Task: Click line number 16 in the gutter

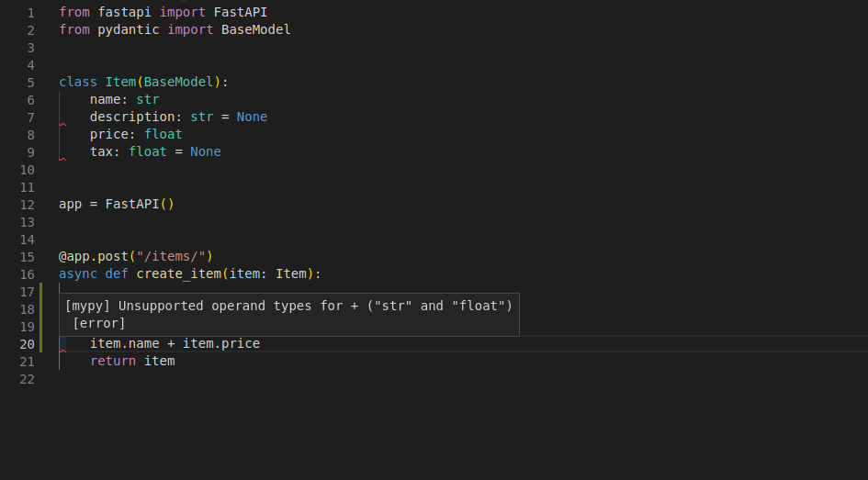Action: tap(27, 274)
